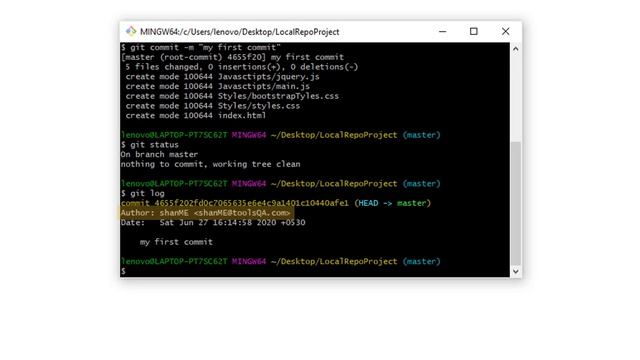Click the 'index.html' create mode line
This screenshot has height=360, width=640.
[196, 116]
